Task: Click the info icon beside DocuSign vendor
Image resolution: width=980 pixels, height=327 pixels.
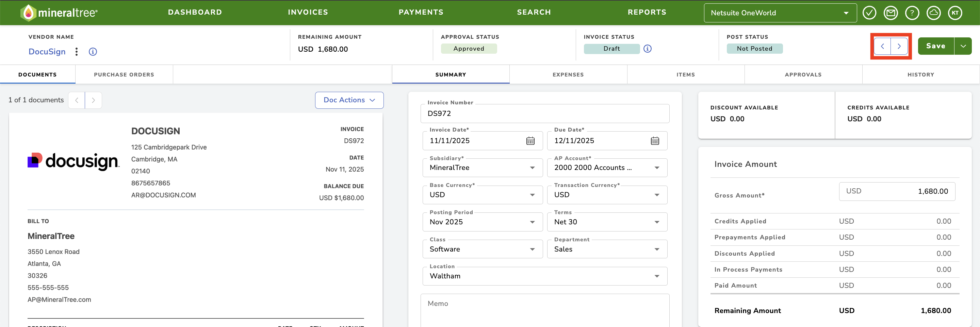Action: coord(93,52)
